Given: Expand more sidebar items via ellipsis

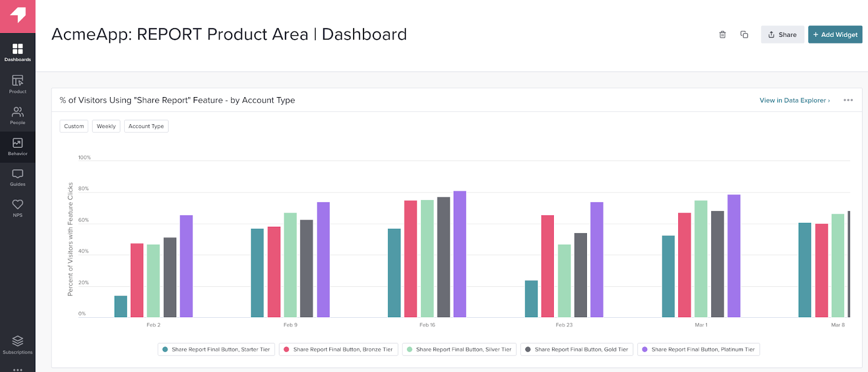Looking at the screenshot, I should (17, 369).
